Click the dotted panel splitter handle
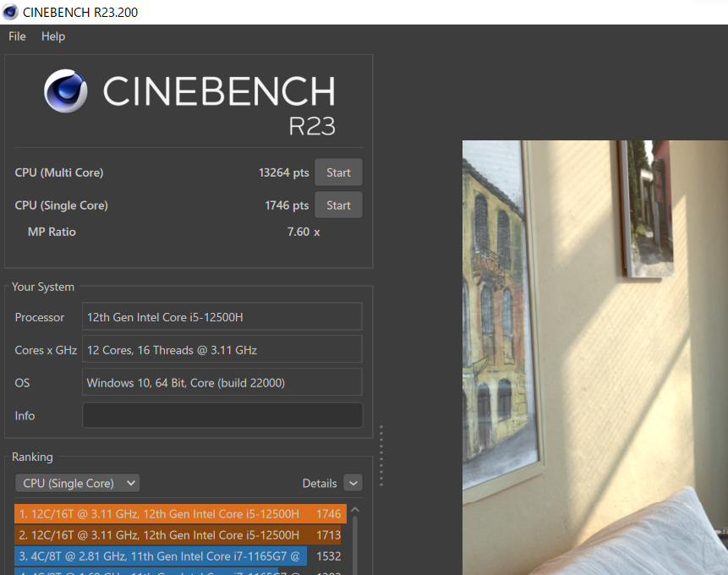The image size is (728, 575). [x=381, y=456]
